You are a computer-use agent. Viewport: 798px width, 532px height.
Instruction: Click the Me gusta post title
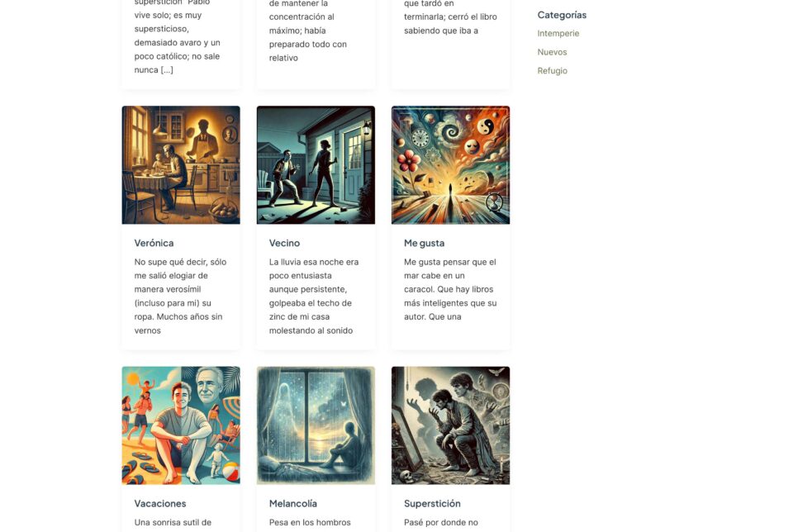click(x=424, y=244)
